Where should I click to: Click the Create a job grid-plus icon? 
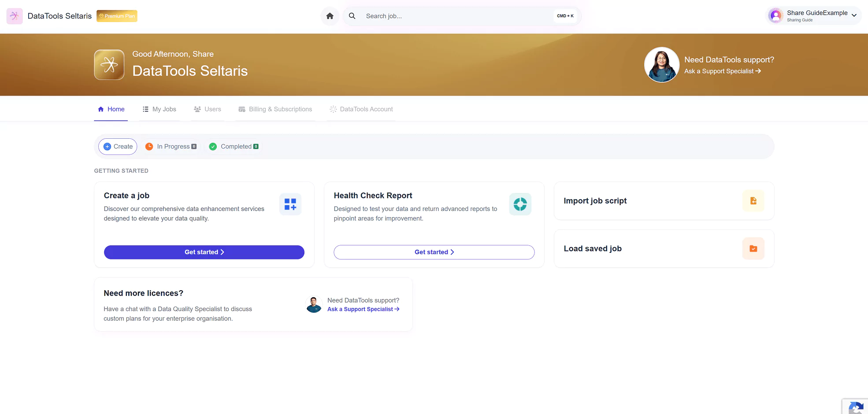(290, 204)
